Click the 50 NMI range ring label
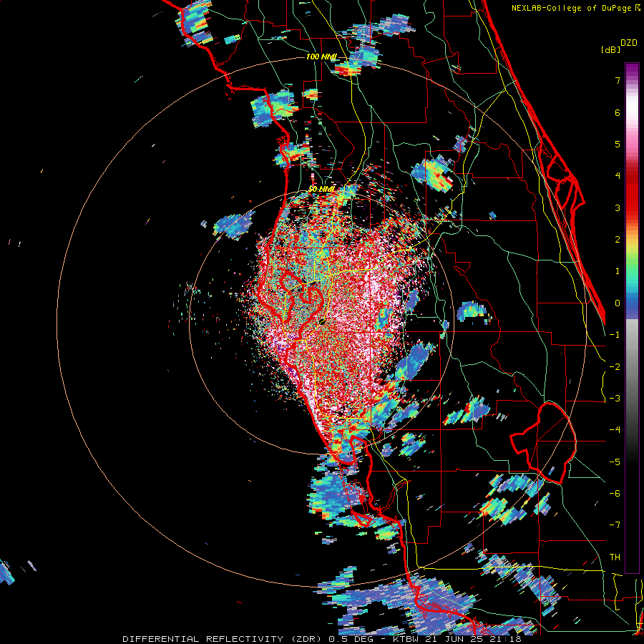644x644 pixels. click(x=321, y=190)
